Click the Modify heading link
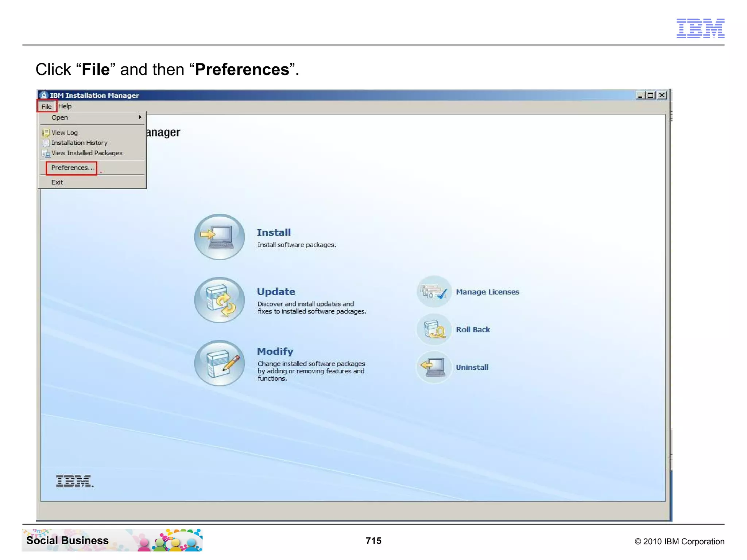This screenshot has width=747, height=560. [x=275, y=351]
